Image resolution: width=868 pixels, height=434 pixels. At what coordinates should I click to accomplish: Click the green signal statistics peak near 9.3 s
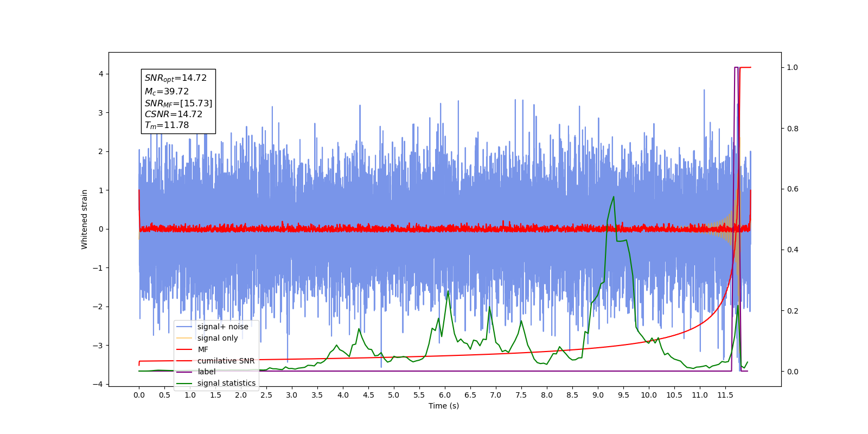(614, 197)
